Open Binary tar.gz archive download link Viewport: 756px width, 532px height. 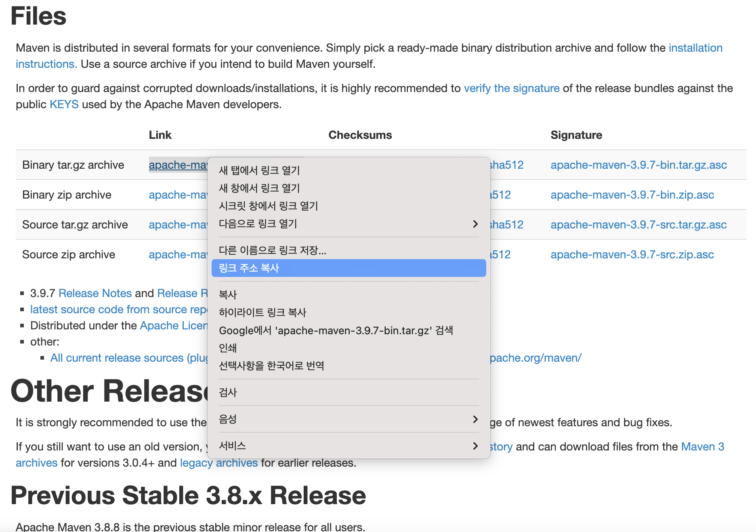178,165
